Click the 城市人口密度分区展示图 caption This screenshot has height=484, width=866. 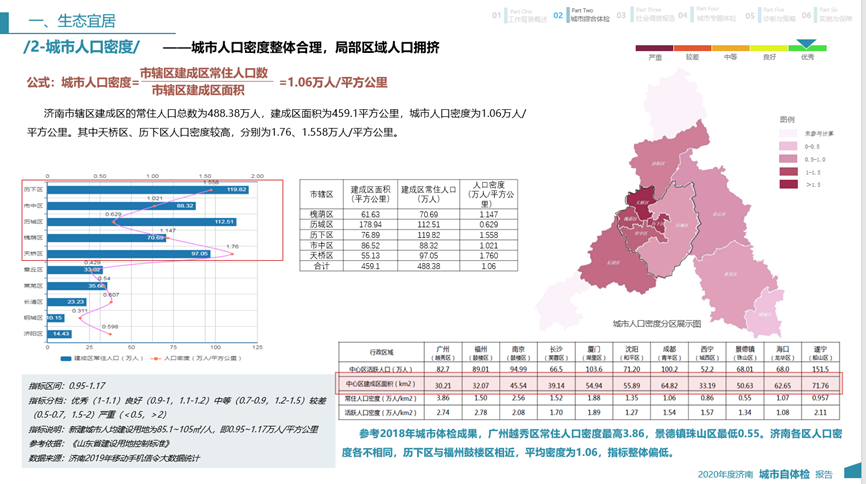pyautogui.click(x=657, y=324)
